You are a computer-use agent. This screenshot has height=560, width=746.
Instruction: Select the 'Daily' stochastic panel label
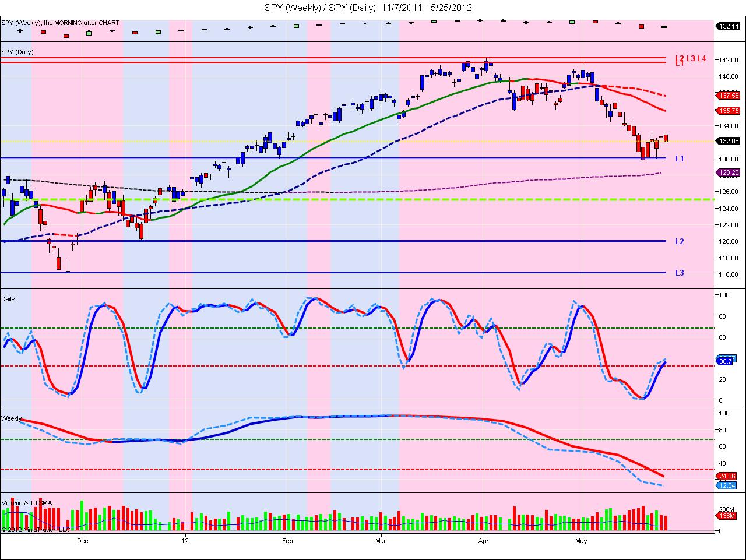point(8,299)
